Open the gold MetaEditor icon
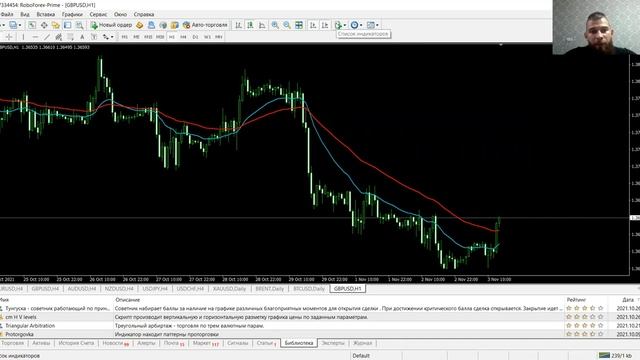Image resolution: width=640 pixels, height=360 pixels. coord(140,25)
